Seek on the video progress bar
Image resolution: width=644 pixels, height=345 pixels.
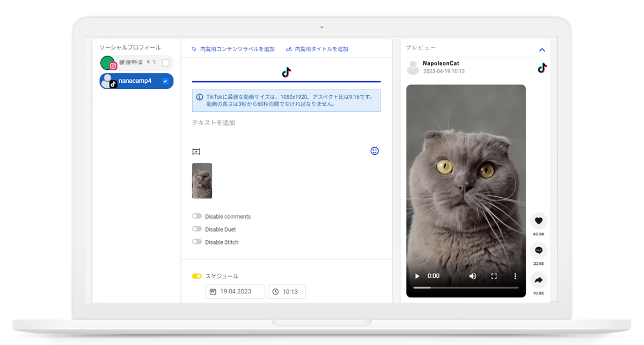pyautogui.click(x=466, y=288)
